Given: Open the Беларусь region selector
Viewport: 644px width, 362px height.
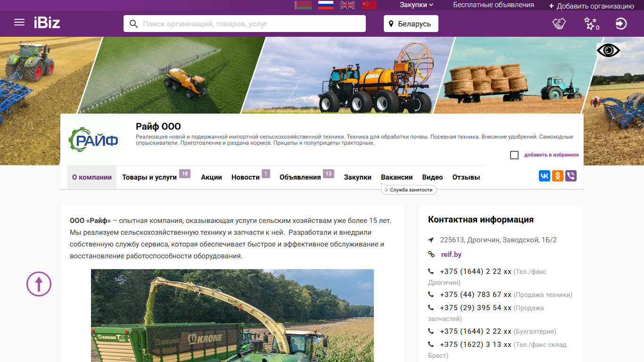Looking at the screenshot, I should [x=411, y=24].
